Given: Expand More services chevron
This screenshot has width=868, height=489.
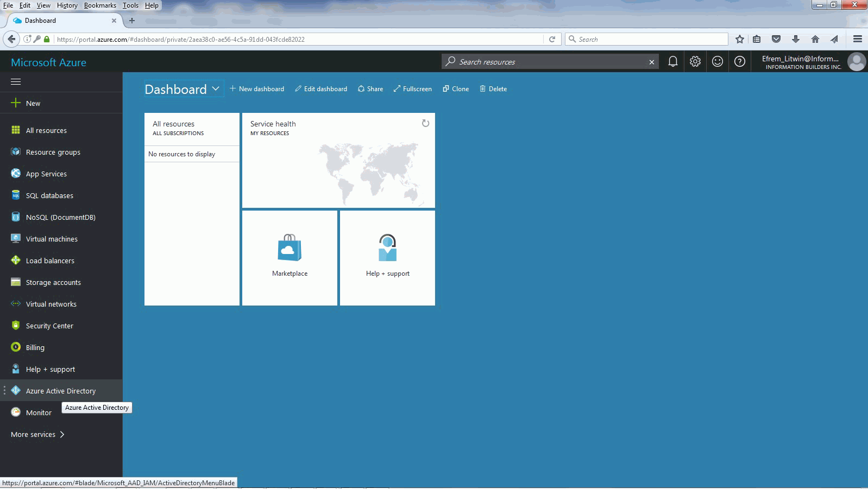Looking at the screenshot, I should pos(62,434).
